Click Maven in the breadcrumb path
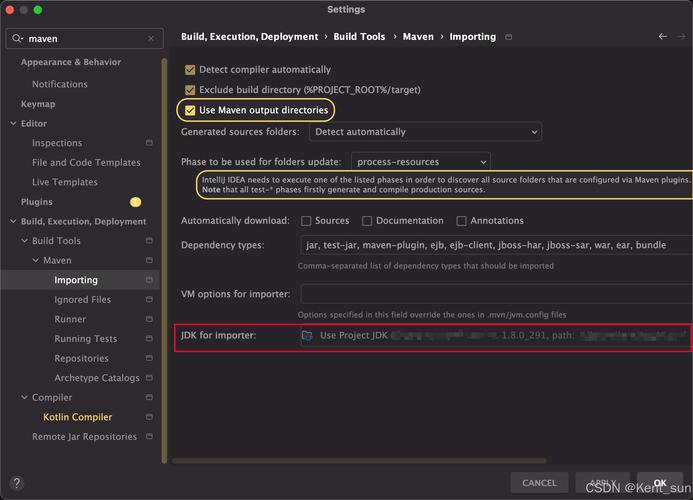This screenshot has height=500, width=693. 418,37
